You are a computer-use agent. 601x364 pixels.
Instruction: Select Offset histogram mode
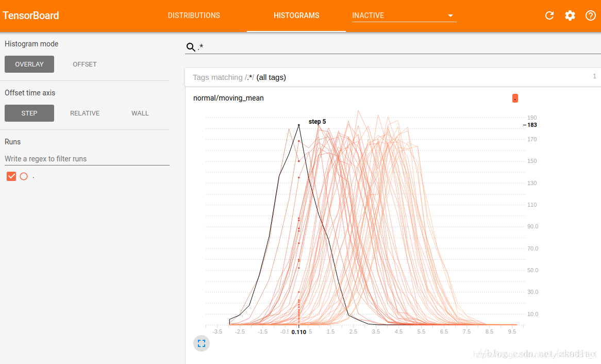(x=85, y=64)
